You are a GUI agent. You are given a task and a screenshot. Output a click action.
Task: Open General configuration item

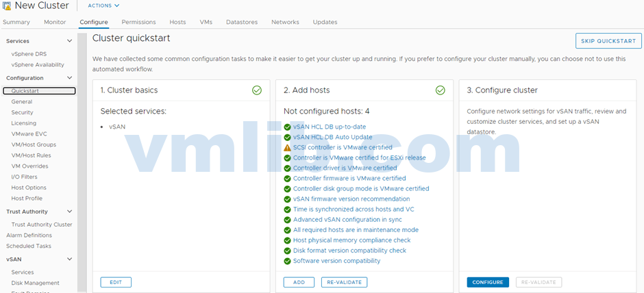[x=22, y=102]
